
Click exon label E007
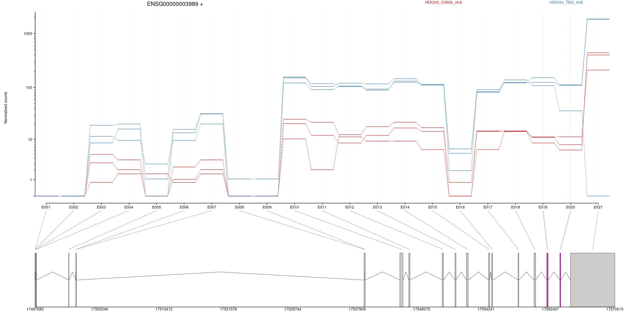tap(212, 207)
